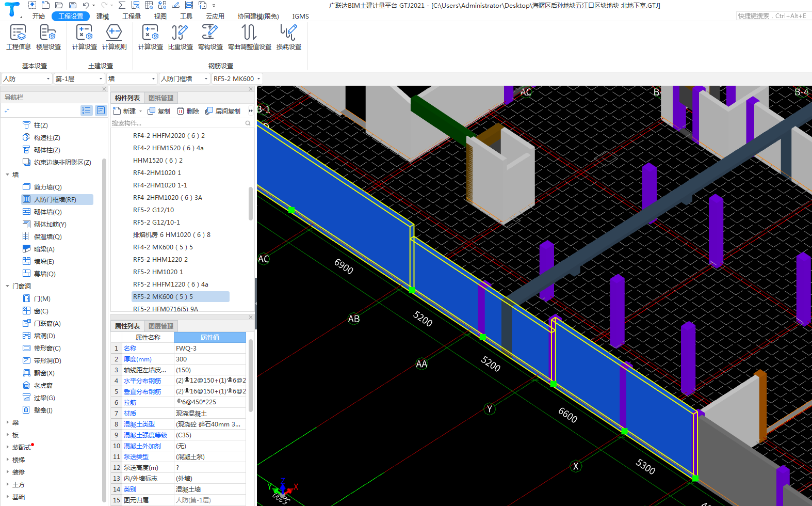
Task: Switch to the 图层管理 tab
Action: coord(161,326)
